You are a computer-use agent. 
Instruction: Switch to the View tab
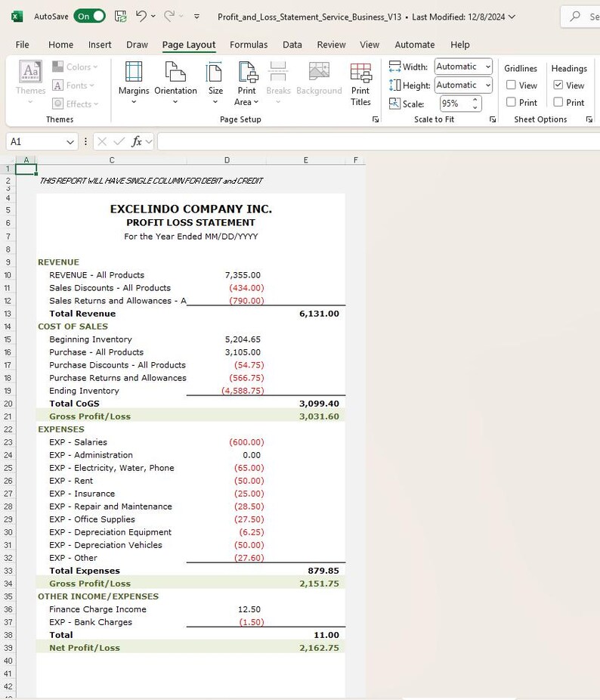370,45
